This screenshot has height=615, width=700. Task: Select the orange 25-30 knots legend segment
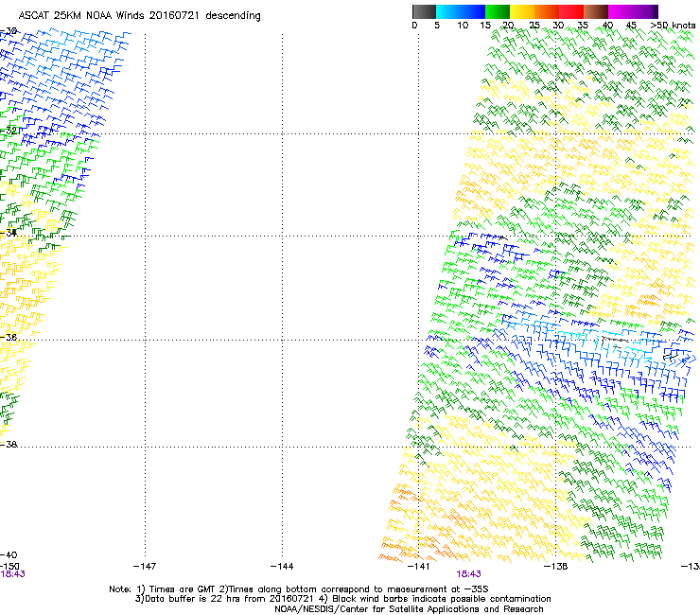click(547, 11)
